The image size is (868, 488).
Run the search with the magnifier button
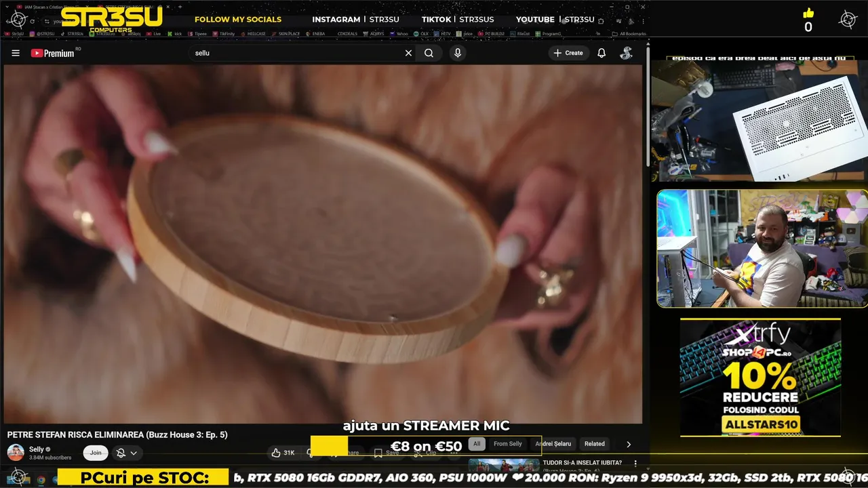coord(429,53)
